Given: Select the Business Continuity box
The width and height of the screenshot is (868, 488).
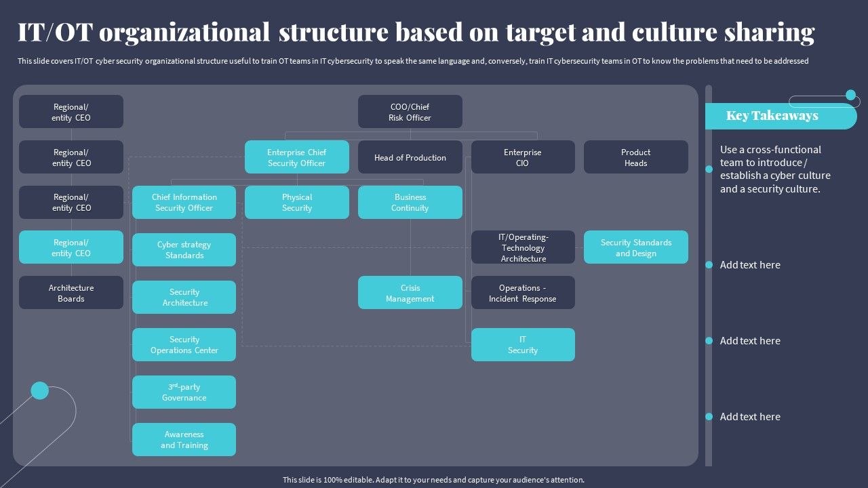Looking at the screenshot, I should pyautogui.click(x=410, y=203).
